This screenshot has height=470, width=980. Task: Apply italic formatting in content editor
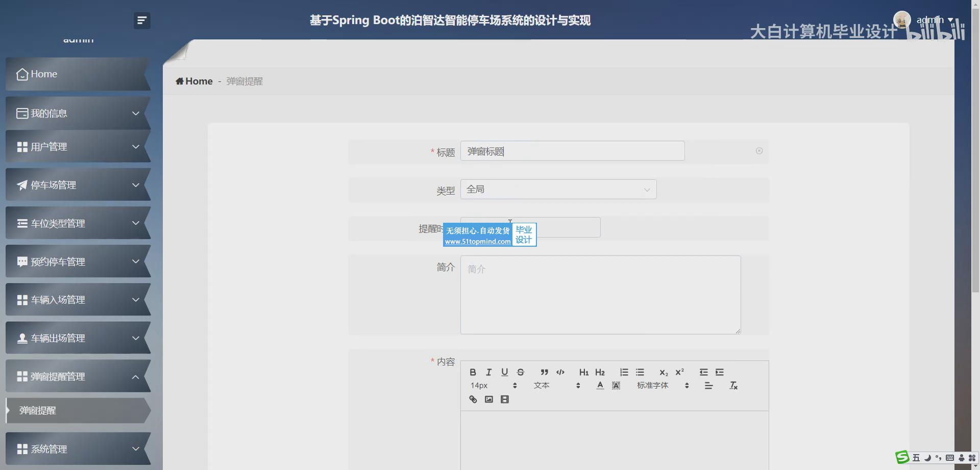(488, 372)
